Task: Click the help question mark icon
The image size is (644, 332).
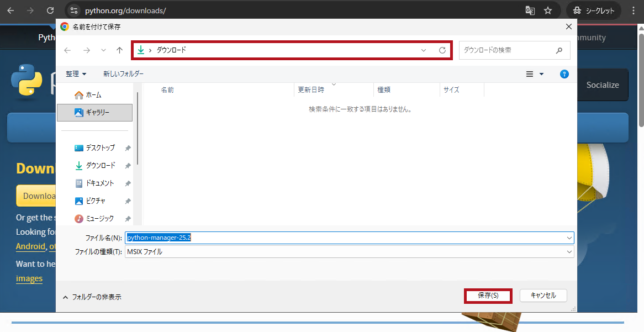Action: [x=564, y=74]
